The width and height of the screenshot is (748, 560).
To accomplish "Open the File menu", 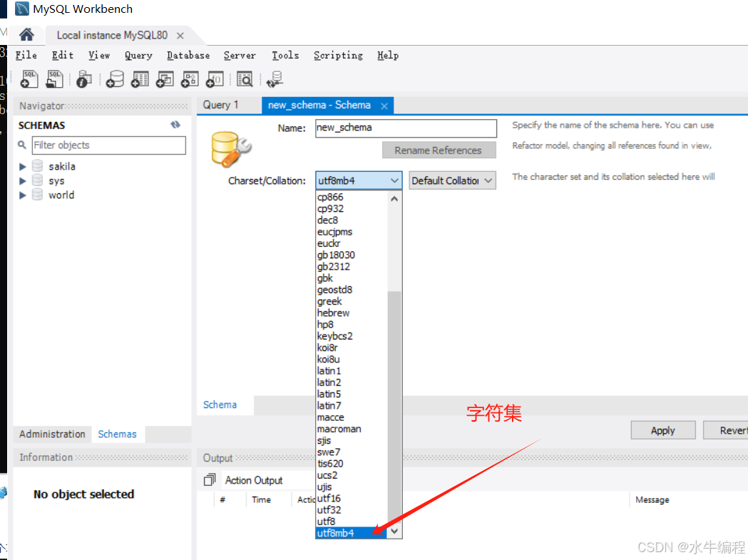I will click(26, 56).
